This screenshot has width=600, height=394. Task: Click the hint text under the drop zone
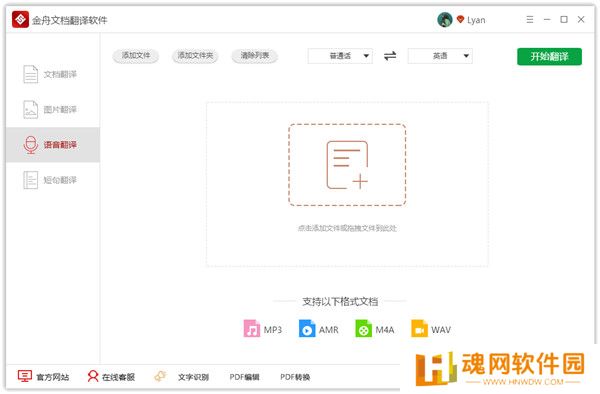point(347,228)
